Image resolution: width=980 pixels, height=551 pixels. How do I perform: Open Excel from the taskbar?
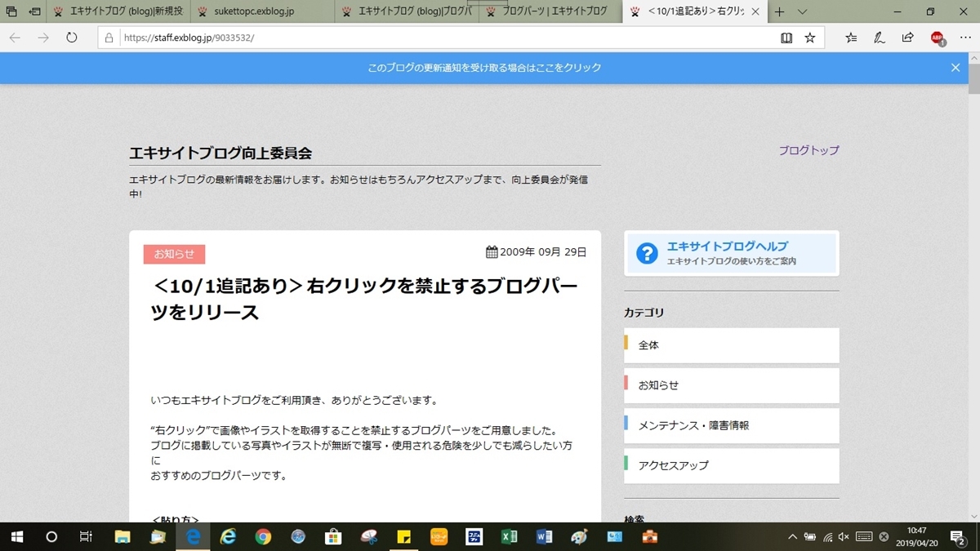[x=509, y=536]
